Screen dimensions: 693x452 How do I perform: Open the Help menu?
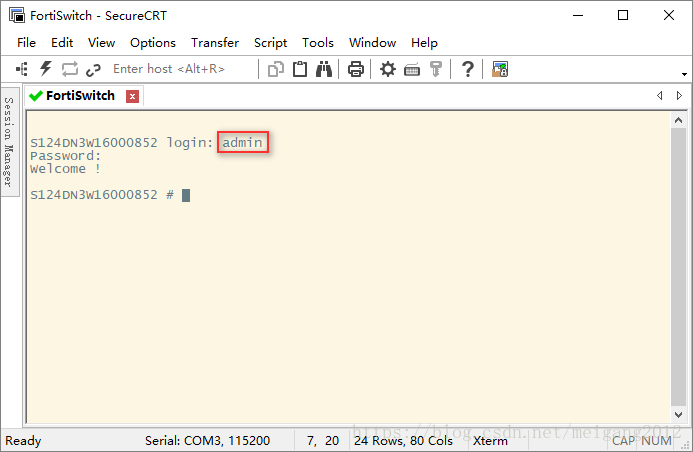424,43
